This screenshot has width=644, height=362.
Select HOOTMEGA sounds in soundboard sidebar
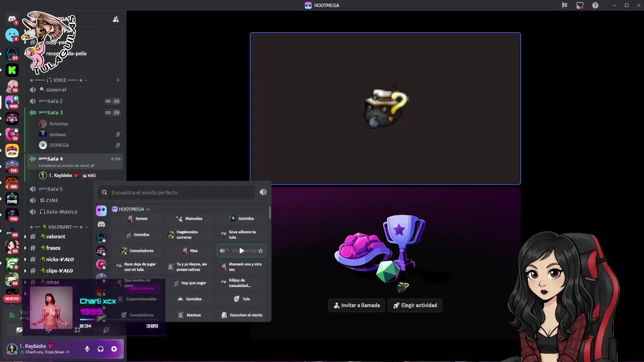coord(101,211)
